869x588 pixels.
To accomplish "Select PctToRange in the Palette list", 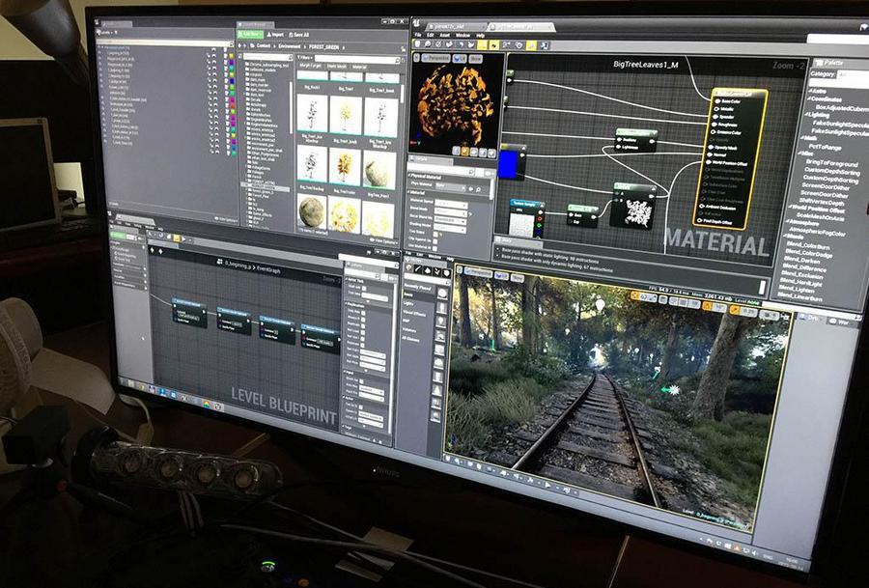I will 826,148.
